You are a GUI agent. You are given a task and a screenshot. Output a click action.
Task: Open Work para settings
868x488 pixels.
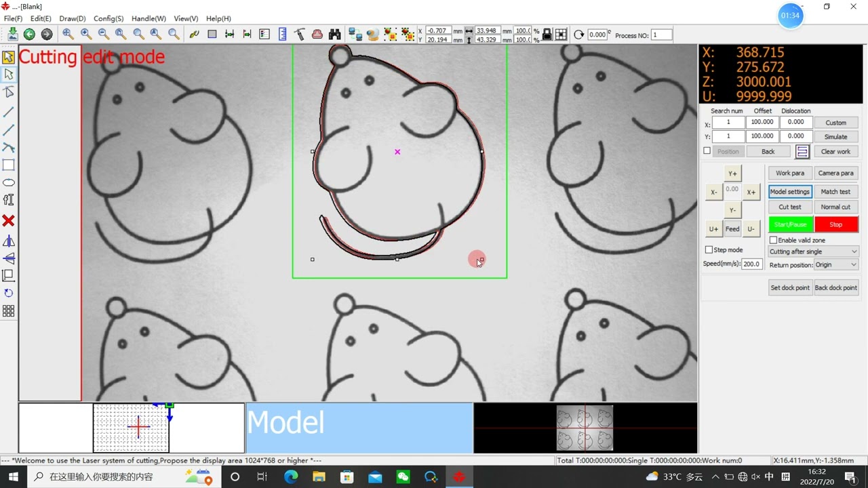(x=790, y=174)
